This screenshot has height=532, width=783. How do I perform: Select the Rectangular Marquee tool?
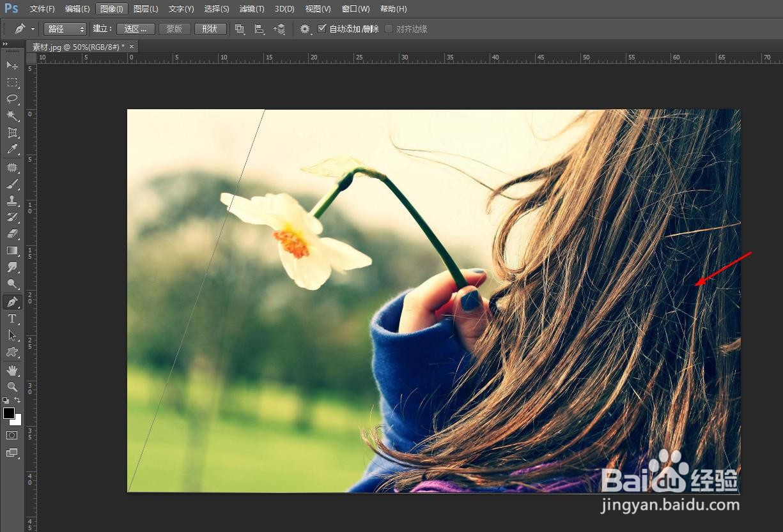pyautogui.click(x=12, y=82)
